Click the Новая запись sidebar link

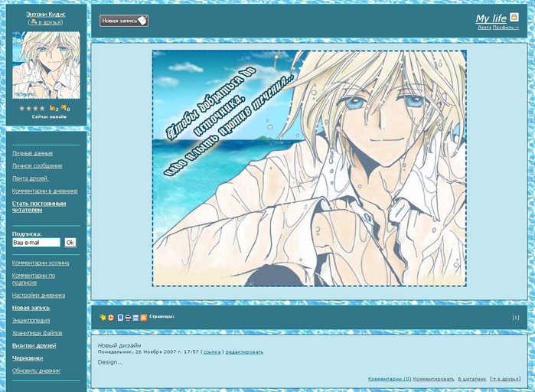click(x=31, y=308)
